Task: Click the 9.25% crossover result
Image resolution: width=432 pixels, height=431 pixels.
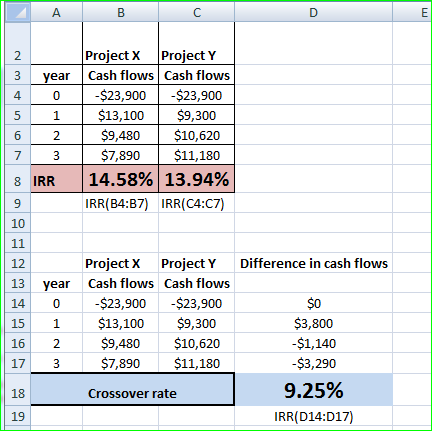Action: 314,390
